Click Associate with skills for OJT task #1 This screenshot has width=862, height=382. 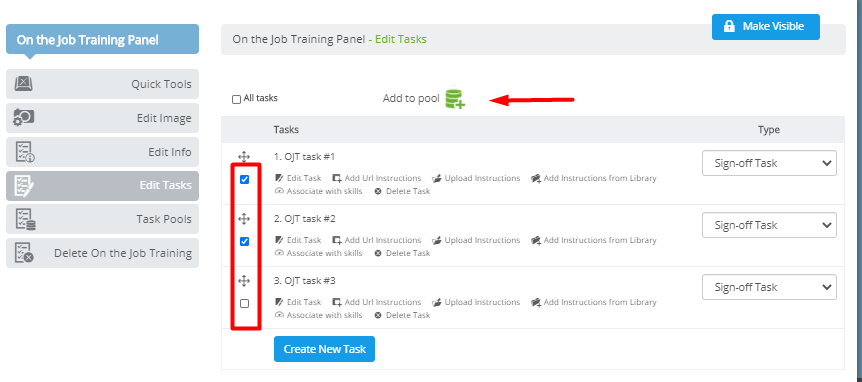318,191
